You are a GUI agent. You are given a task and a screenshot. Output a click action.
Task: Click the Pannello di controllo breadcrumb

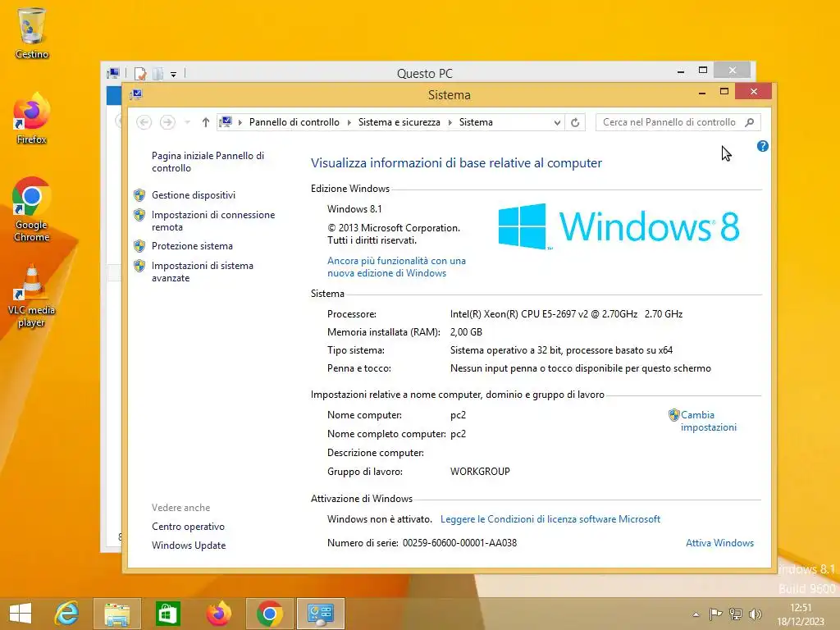click(294, 122)
